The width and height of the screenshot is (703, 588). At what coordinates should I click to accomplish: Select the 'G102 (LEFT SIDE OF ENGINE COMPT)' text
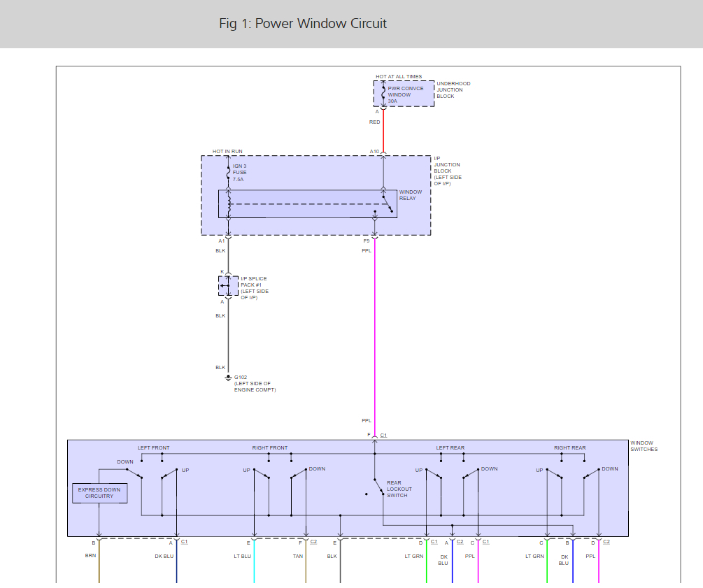(x=255, y=384)
